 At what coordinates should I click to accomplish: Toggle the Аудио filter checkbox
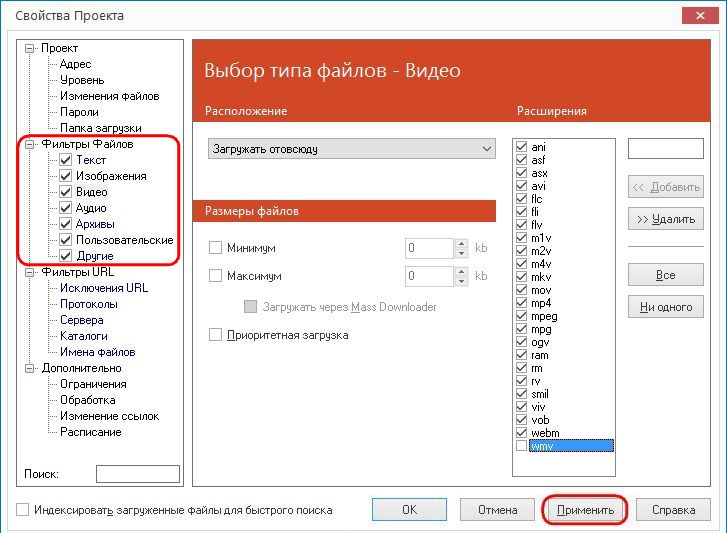65,208
